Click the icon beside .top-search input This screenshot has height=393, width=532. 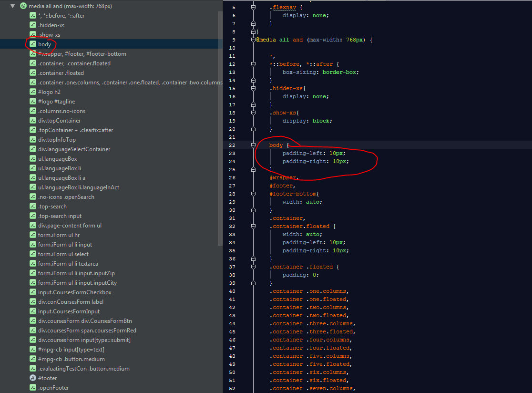(33, 216)
